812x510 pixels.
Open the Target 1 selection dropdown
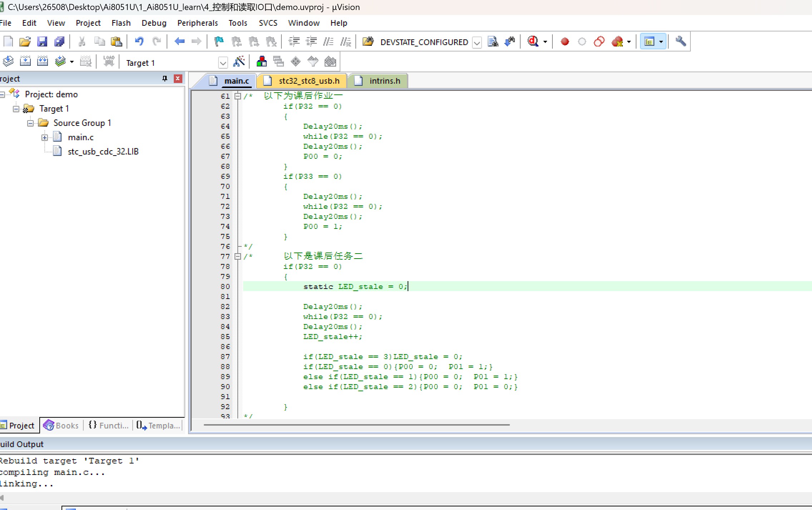[x=223, y=63]
